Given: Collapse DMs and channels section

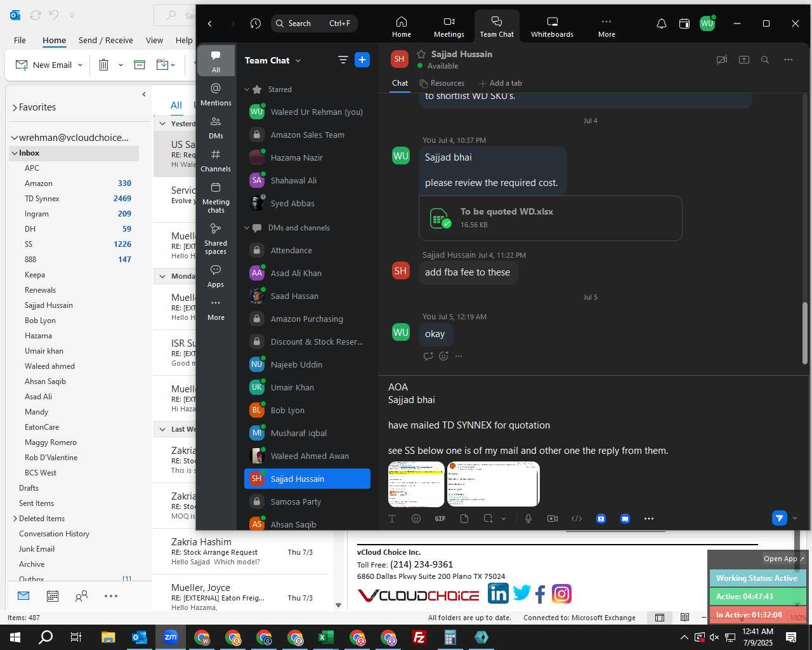Looking at the screenshot, I should click(x=247, y=228).
